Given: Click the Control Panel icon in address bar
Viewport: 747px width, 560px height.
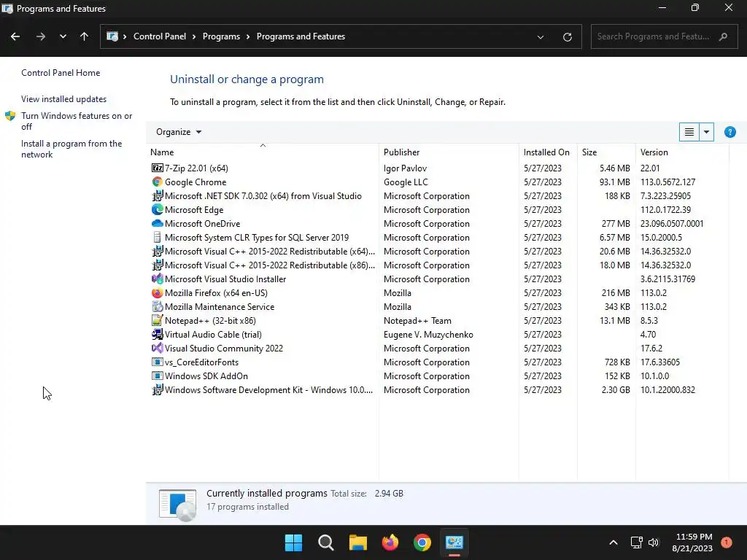Looking at the screenshot, I should click(x=112, y=36).
